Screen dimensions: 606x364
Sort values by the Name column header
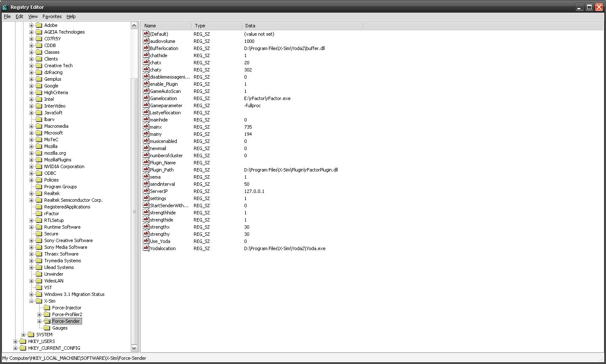click(166, 26)
